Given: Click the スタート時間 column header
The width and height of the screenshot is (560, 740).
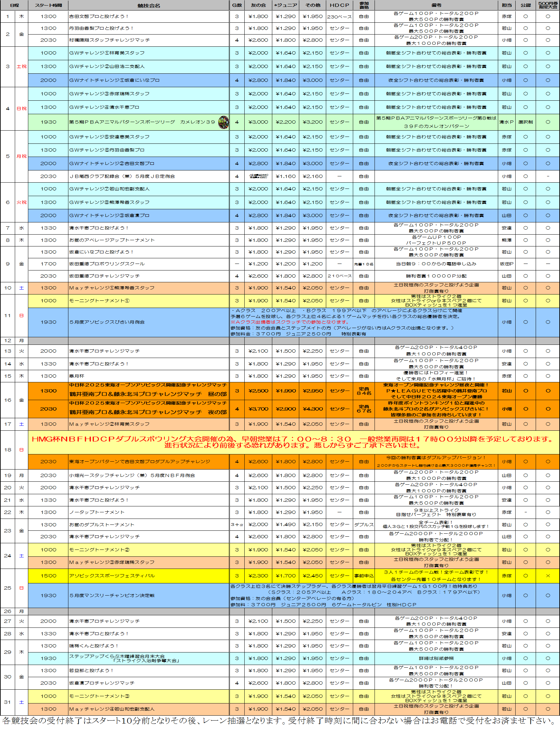Looking at the screenshot, I should tap(48, 5).
